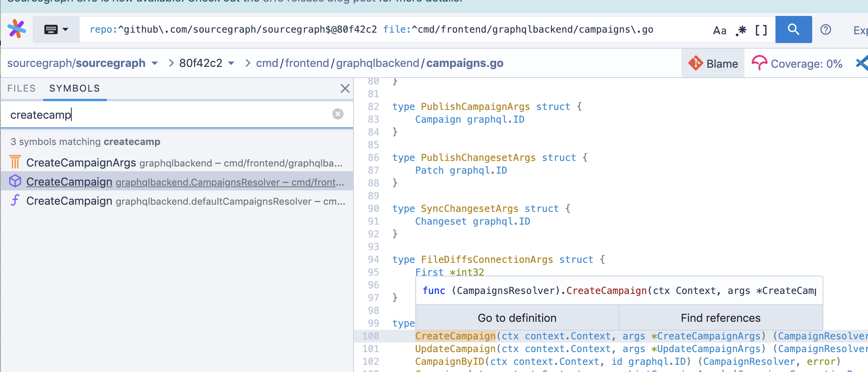Screen dimensions: 868x372
Task: Select CreateCampaignArgs struct symbol
Action: [x=177, y=163]
